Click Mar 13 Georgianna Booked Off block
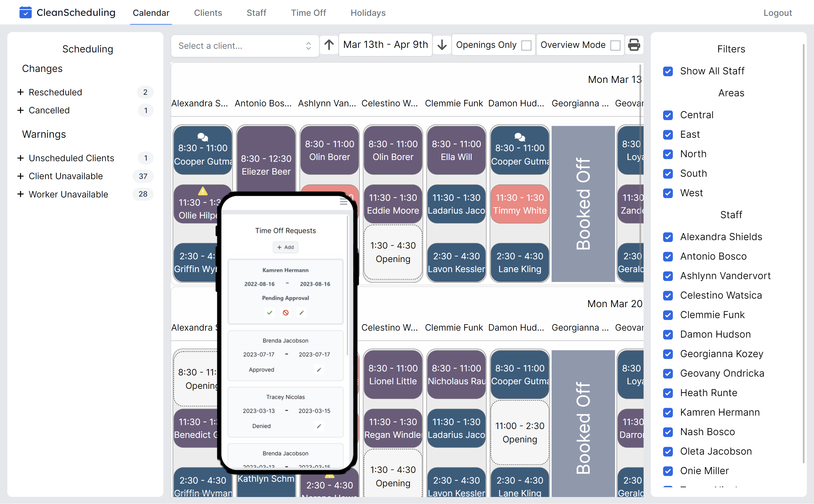Viewport: 814px width, 504px height. [x=583, y=204]
